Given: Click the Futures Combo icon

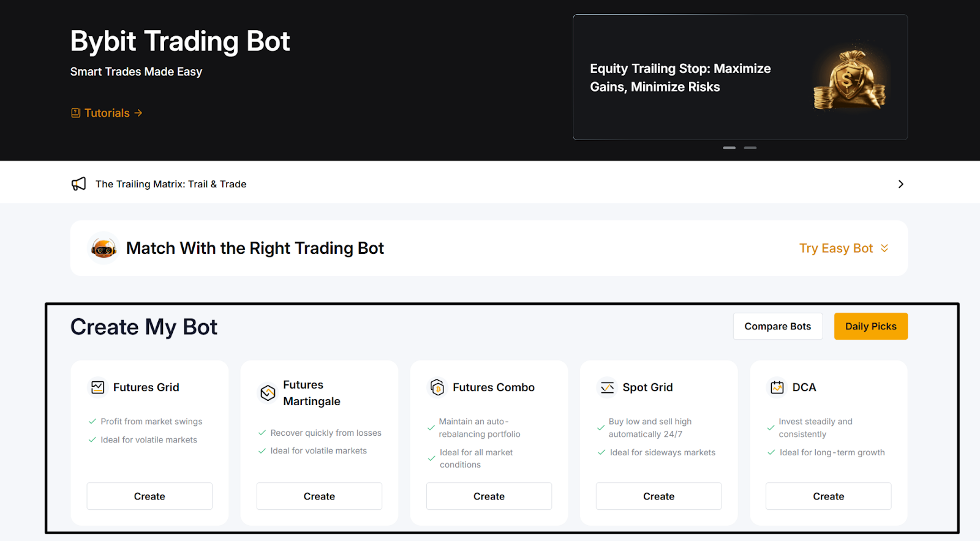Looking at the screenshot, I should pyautogui.click(x=437, y=387).
